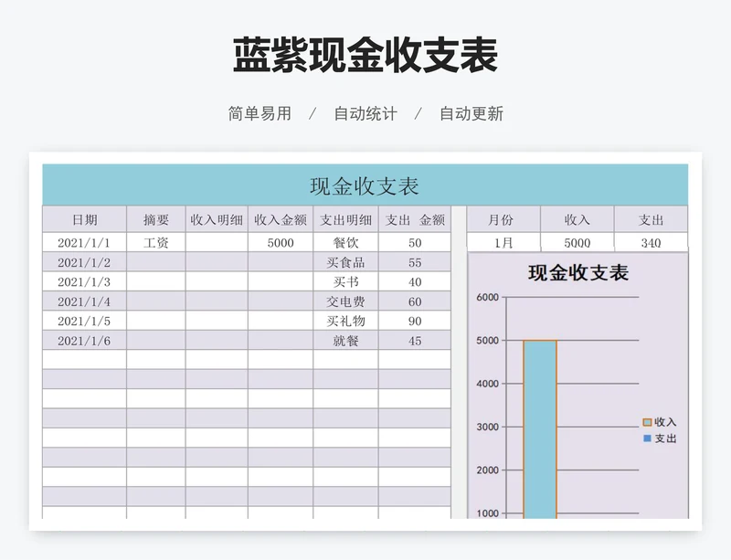
Task: Click the 月份 header cell
Action: pos(503,219)
